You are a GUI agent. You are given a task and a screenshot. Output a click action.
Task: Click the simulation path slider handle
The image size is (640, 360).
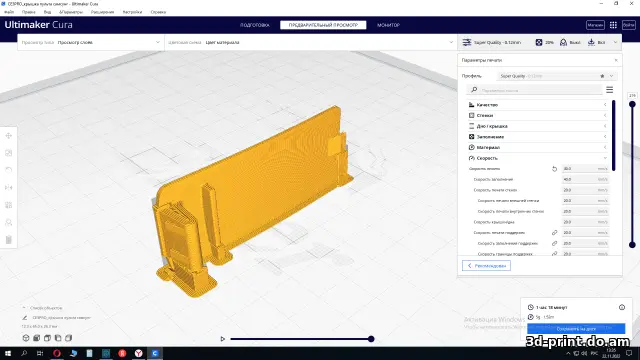point(371,339)
